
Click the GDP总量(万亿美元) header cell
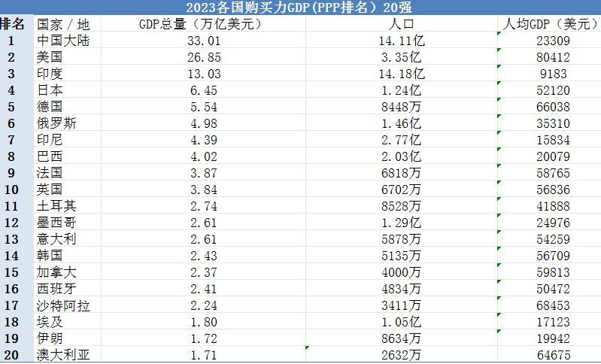tap(202, 23)
